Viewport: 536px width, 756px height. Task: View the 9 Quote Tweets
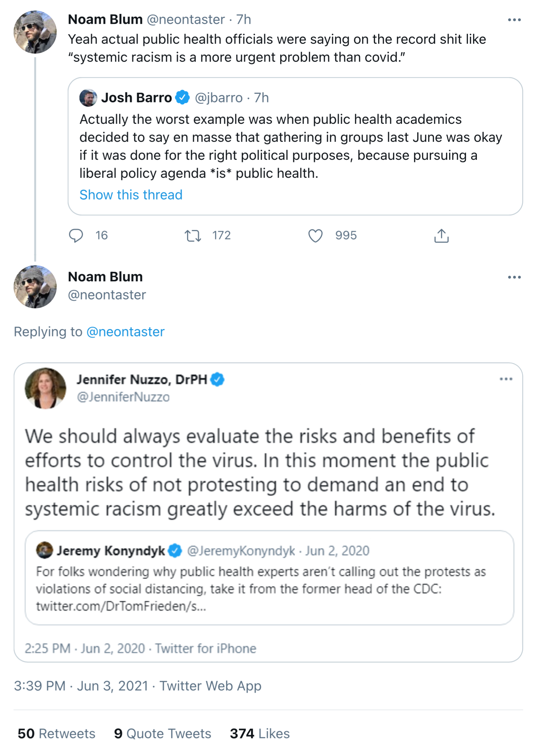click(162, 734)
